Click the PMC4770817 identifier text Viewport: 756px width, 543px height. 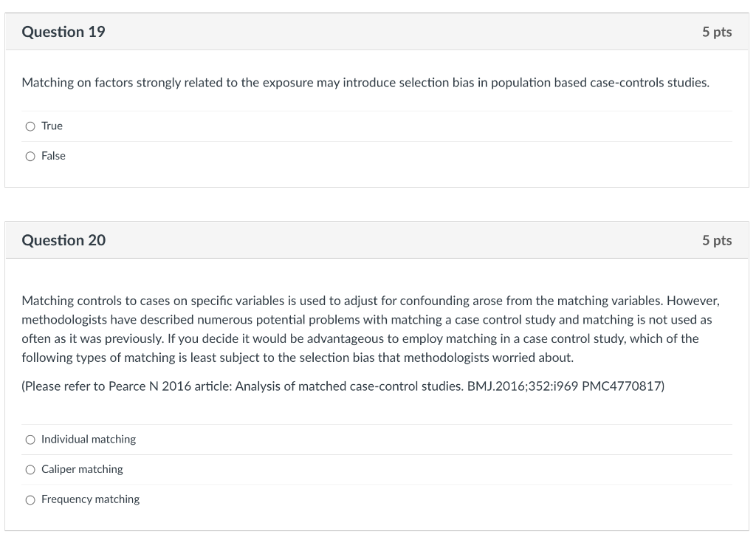click(x=622, y=386)
